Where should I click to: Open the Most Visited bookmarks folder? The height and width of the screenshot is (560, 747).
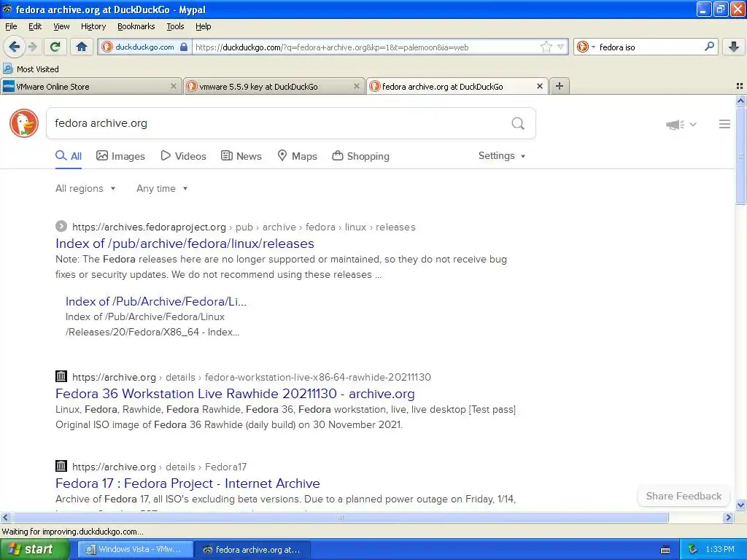[31, 69]
